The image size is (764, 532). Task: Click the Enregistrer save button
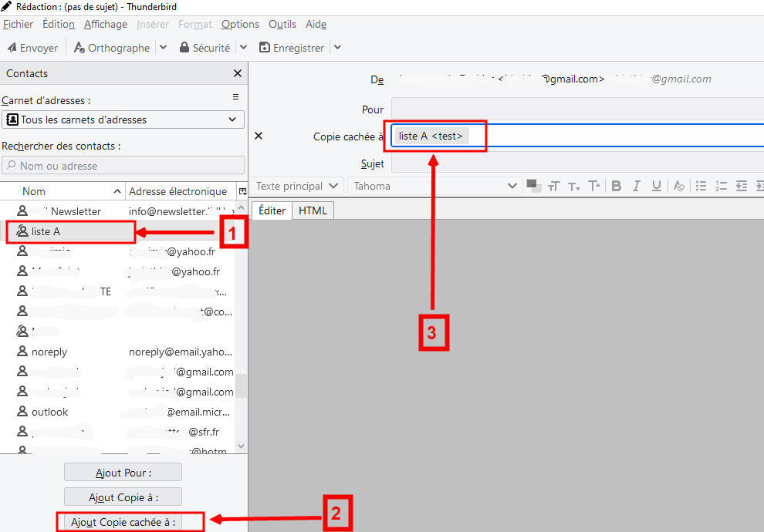tap(292, 48)
